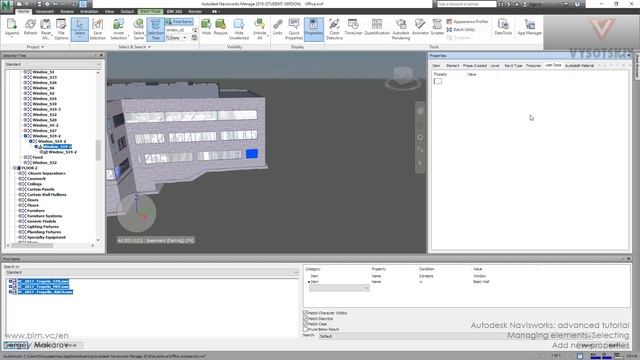Expand the FLOOR 2 tree node
Image resolution: width=640 pixels, height=360 pixels.
click(x=15, y=168)
